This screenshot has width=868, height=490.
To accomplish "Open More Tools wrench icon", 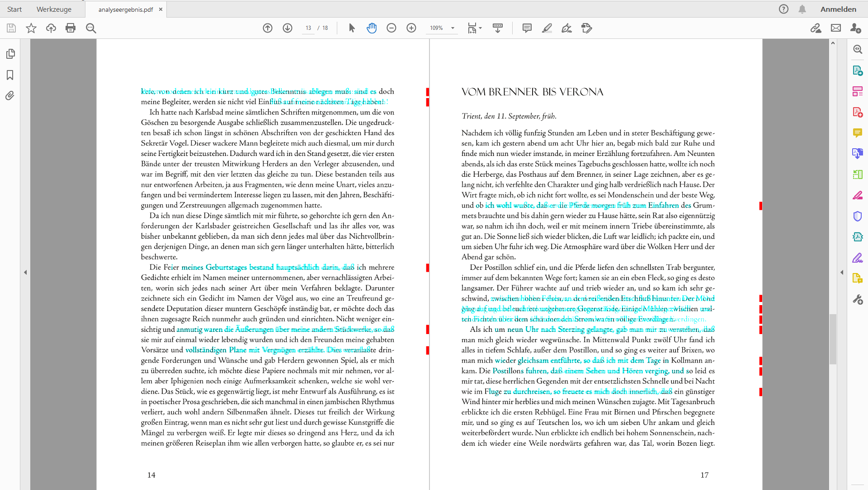I will click(858, 299).
